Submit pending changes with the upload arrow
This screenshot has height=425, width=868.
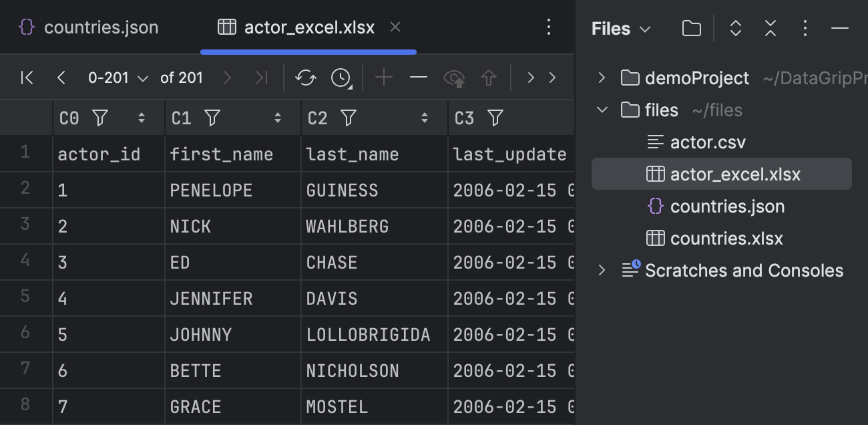(x=488, y=78)
